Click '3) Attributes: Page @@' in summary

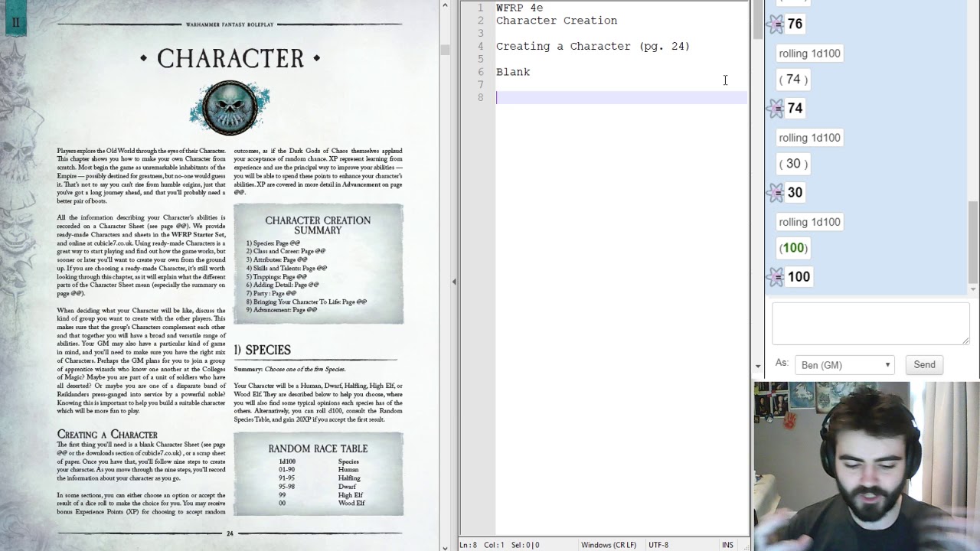click(x=276, y=259)
